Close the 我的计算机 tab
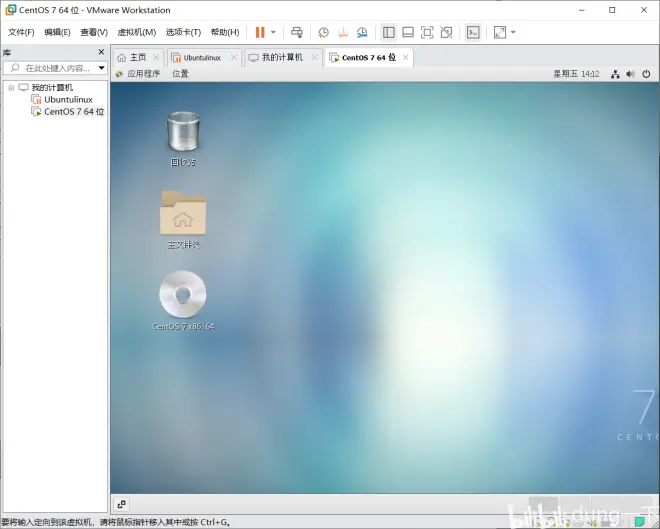This screenshot has width=660, height=529. pyautogui.click(x=314, y=57)
